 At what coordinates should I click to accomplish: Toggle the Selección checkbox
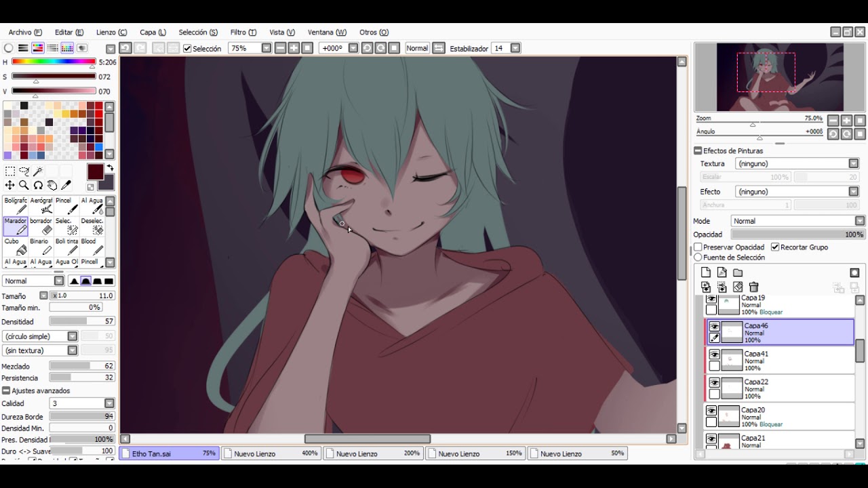coord(188,49)
